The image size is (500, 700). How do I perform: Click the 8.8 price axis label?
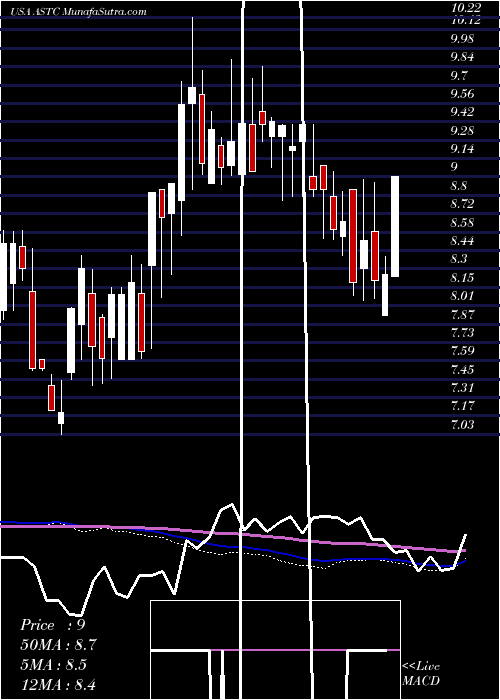(458, 186)
